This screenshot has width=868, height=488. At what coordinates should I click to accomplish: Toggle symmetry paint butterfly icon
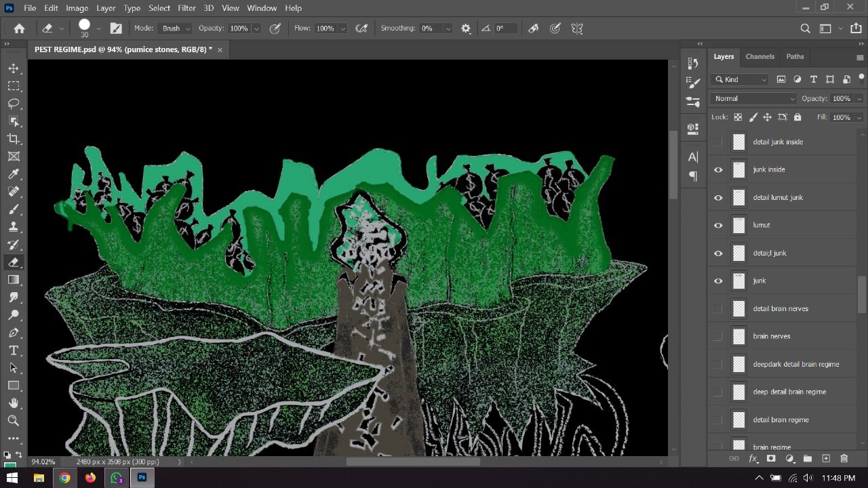(577, 28)
